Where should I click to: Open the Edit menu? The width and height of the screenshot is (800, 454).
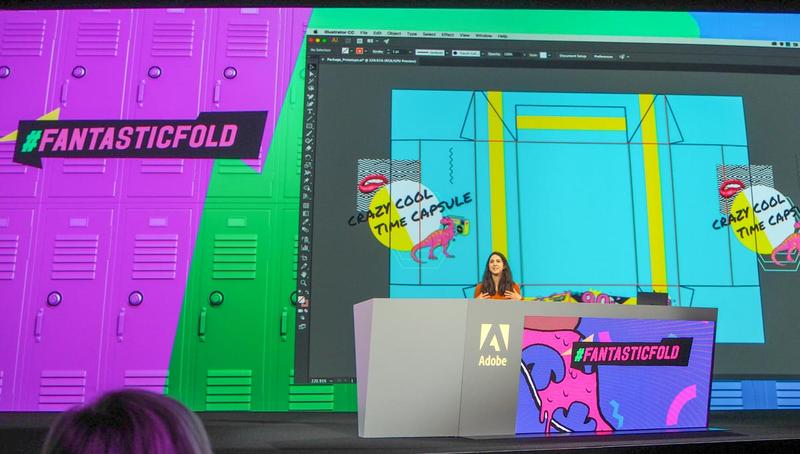point(378,33)
